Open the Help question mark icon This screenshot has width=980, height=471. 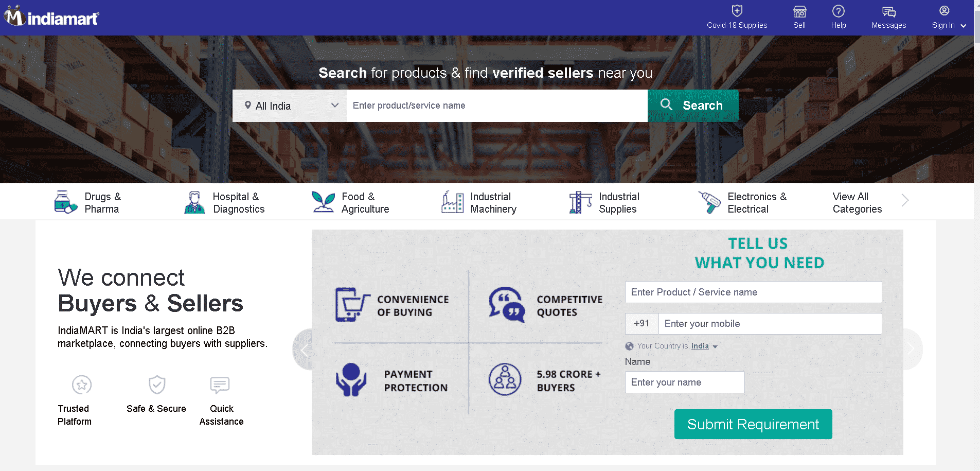click(x=839, y=11)
